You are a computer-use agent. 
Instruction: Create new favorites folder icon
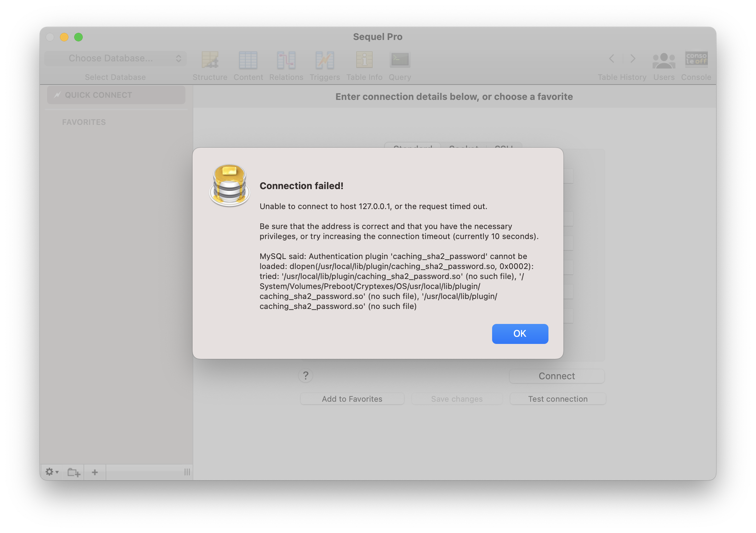click(x=74, y=472)
